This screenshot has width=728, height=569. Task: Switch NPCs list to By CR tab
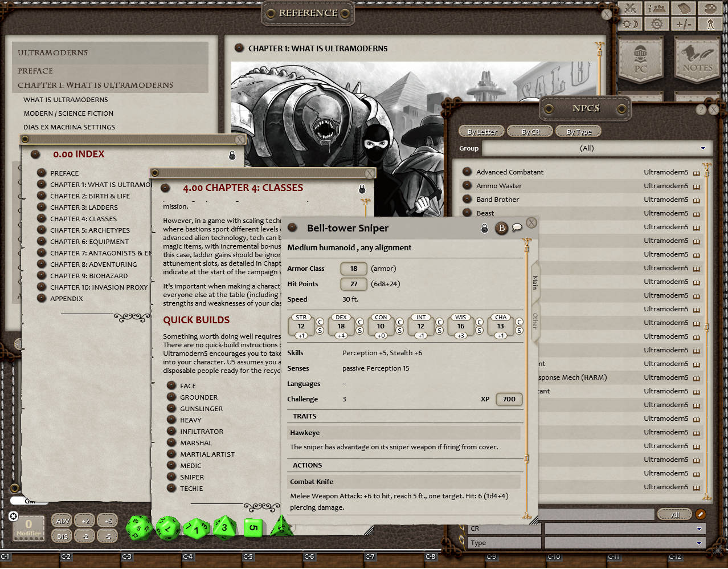(x=529, y=131)
